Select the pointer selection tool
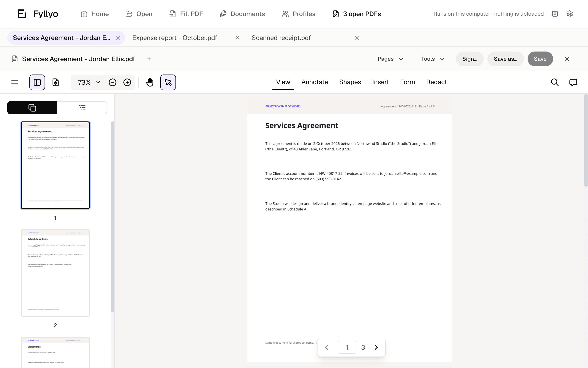 click(168, 82)
